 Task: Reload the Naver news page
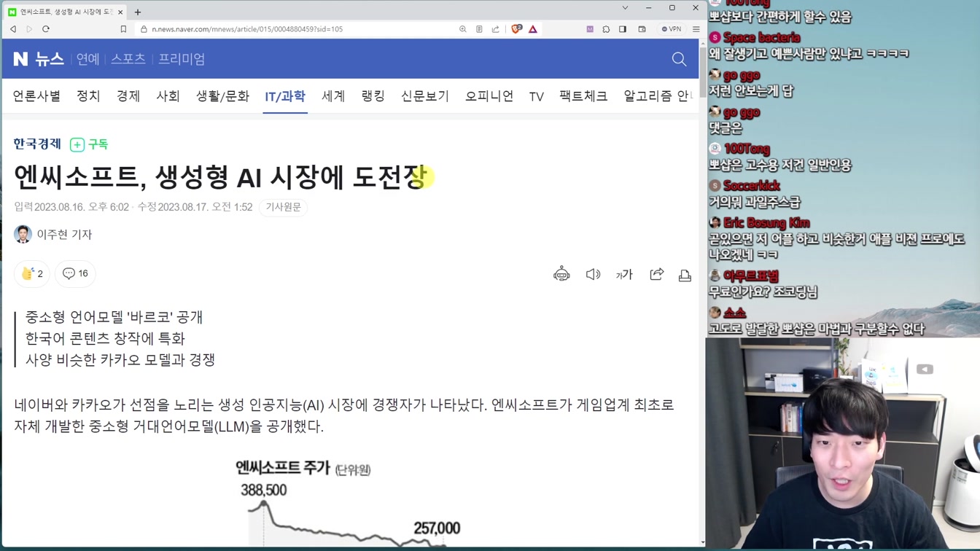46,29
